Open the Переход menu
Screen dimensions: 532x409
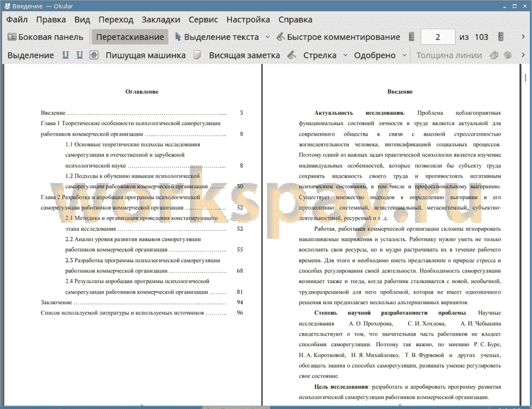pyautogui.click(x=116, y=20)
